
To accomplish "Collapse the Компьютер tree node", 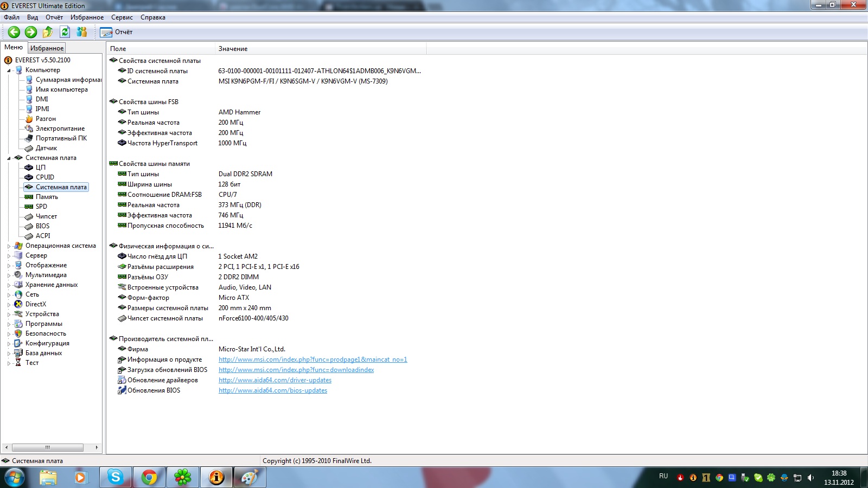I will pyautogui.click(x=9, y=70).
